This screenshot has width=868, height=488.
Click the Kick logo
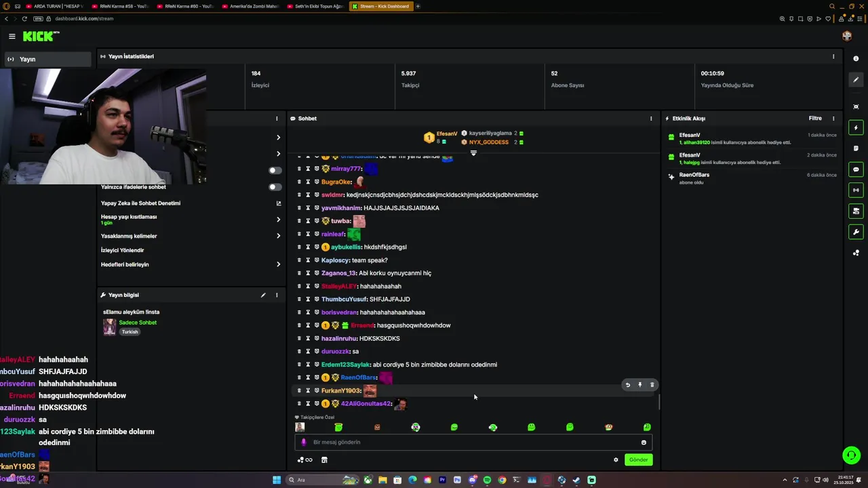[41, 37]
